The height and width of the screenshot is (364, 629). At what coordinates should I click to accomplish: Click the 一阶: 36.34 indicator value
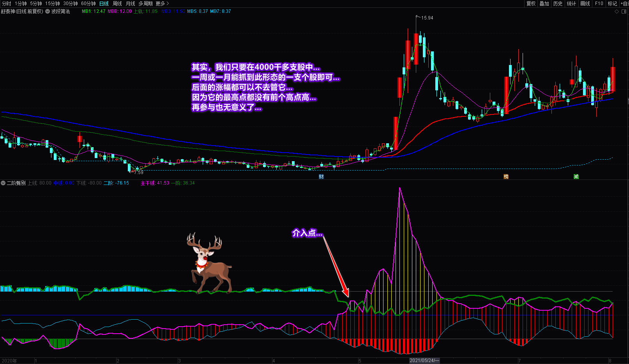[x=183, y=183]
